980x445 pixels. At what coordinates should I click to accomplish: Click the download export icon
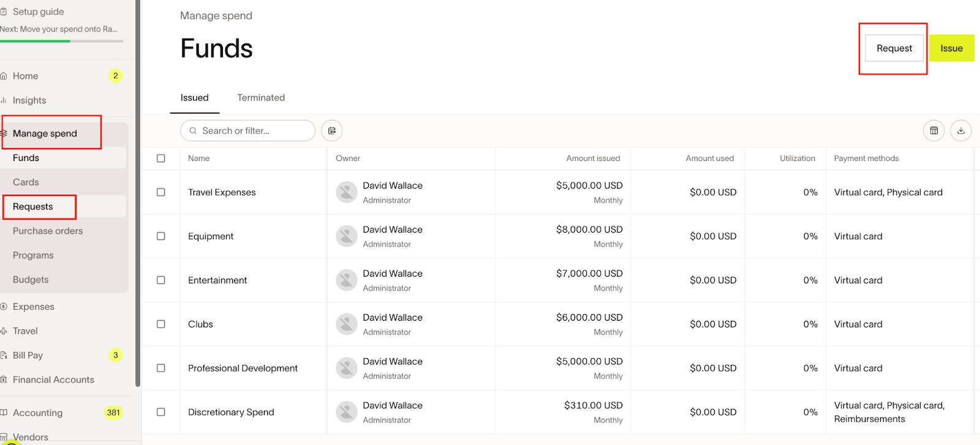960,130
